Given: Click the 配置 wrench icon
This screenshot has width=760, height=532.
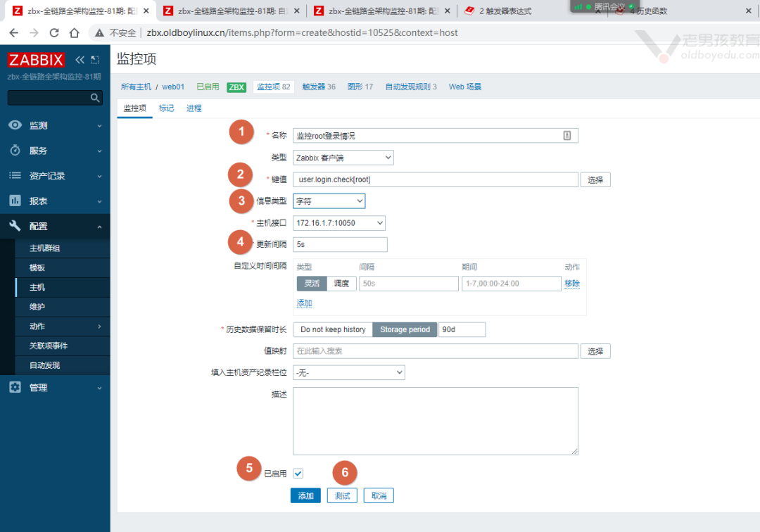Looking at the screenshot, I should (x=15, y=226).
